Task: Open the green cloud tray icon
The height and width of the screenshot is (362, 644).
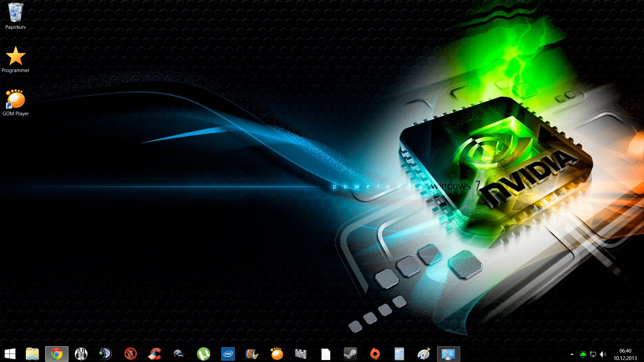Action: pyautogui.click(x=583, y=354)
